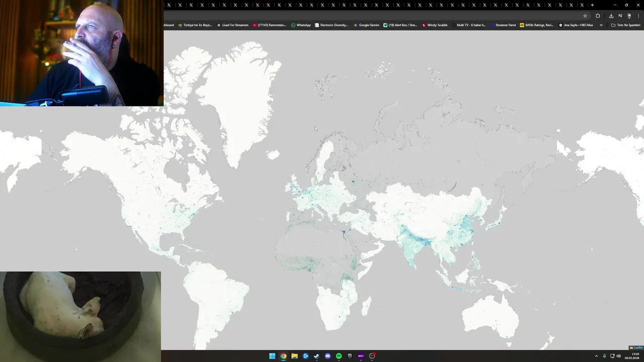The image size is (644, 362).
Task: Open the browser extensions puzzle icon
Action: pyautogui.click(x=598, y=16)
